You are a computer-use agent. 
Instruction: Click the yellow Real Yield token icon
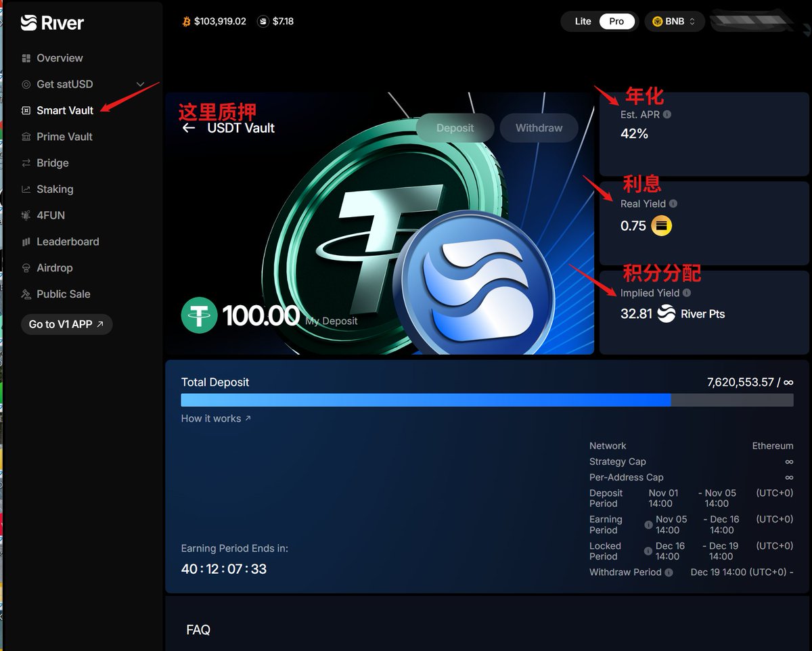click(x=662, y=225)
